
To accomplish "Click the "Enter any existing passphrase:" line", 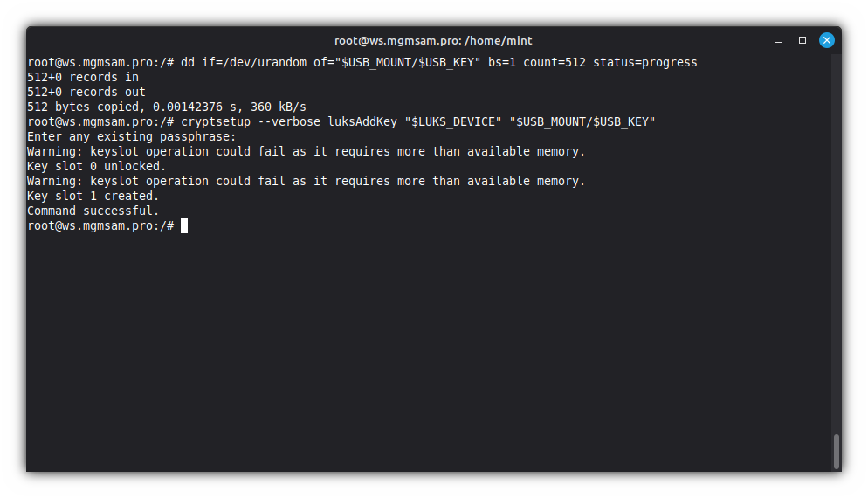I will pos(132,136).
